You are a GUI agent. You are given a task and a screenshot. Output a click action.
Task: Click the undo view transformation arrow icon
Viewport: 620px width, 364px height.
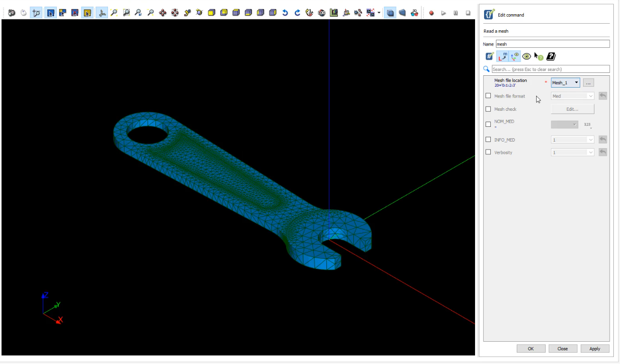[285, 13]
